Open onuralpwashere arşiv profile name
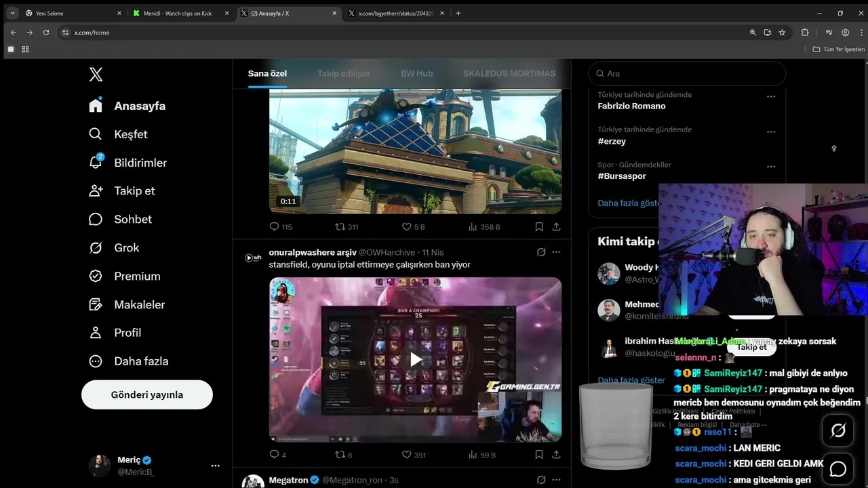The height and width of the screenshot is (488, 868). point(313,252)
